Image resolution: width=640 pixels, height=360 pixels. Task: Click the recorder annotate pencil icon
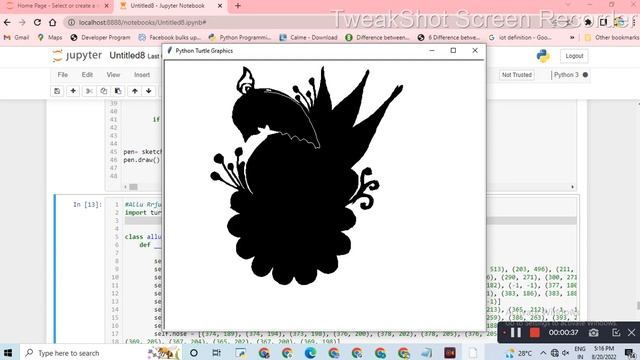[x=616, y=333]
